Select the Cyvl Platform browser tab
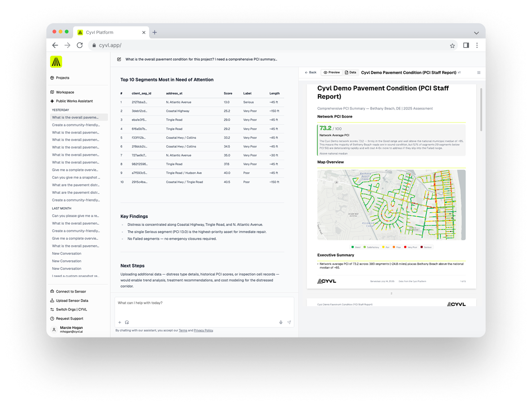This screenshot has width=532, height=407. point(111,32)
